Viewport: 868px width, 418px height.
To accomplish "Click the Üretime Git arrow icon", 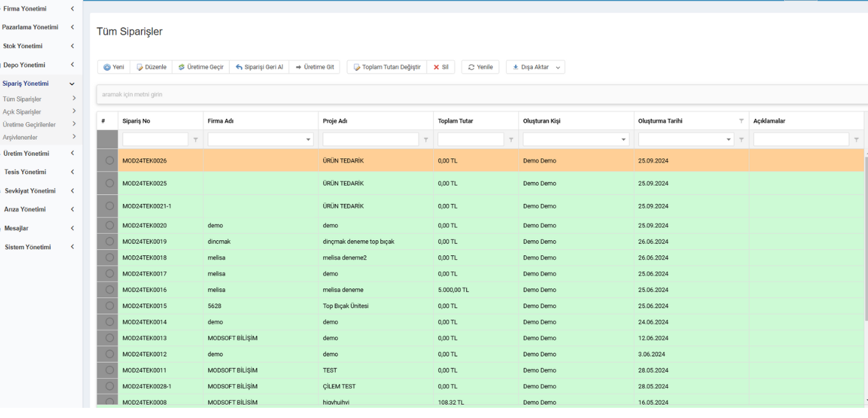I will coord(298,67).
